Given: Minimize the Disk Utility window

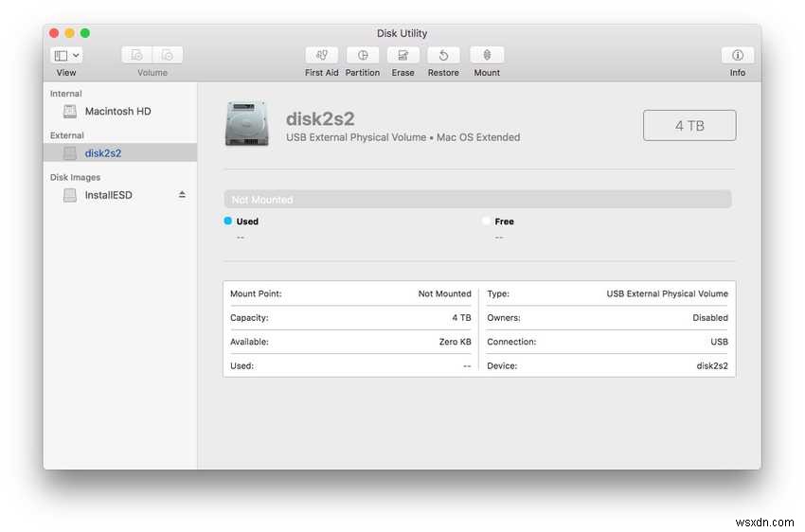Looking at the screenshot, I should [x=70, y=33].
